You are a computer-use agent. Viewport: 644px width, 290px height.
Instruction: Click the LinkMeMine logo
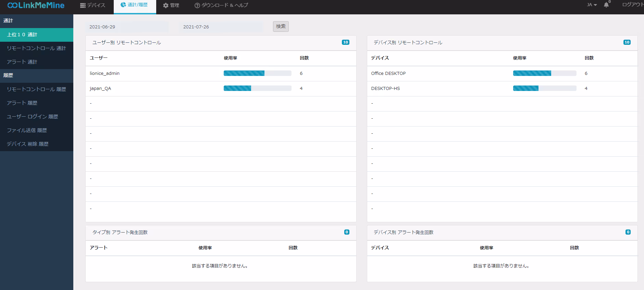click(x=36, y=5)
